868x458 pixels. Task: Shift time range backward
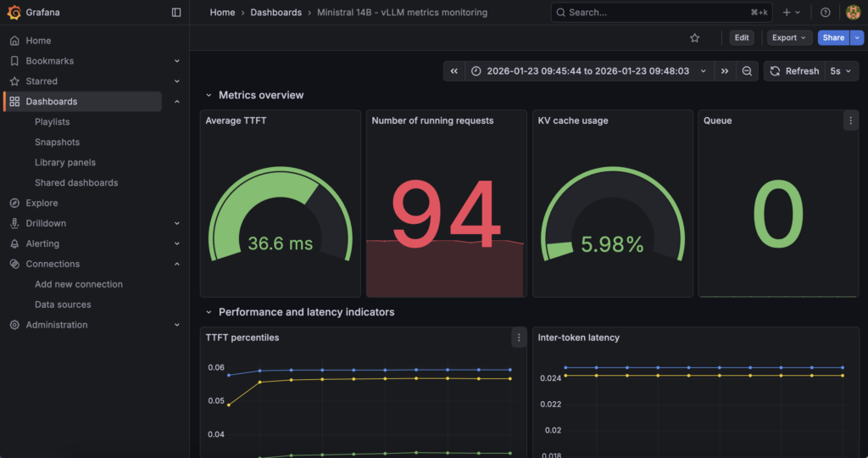[454, 71]
